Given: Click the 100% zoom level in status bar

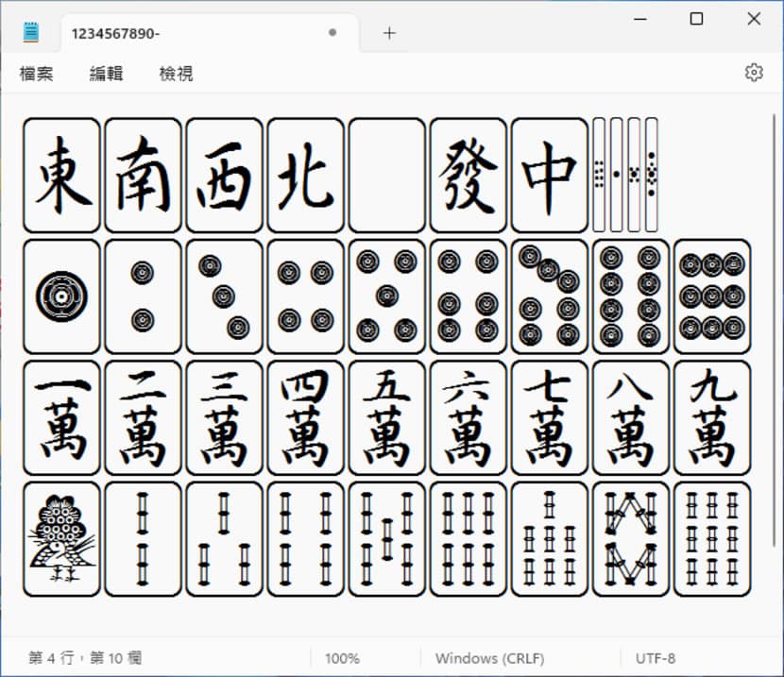Looking at the screenshot, I should [x=342, y=658].
